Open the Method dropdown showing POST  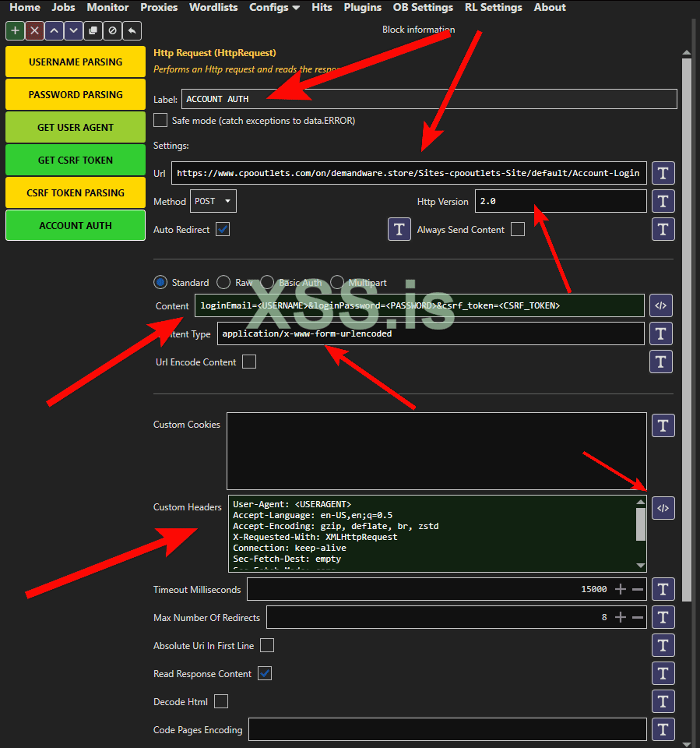(x=213, y=201)
